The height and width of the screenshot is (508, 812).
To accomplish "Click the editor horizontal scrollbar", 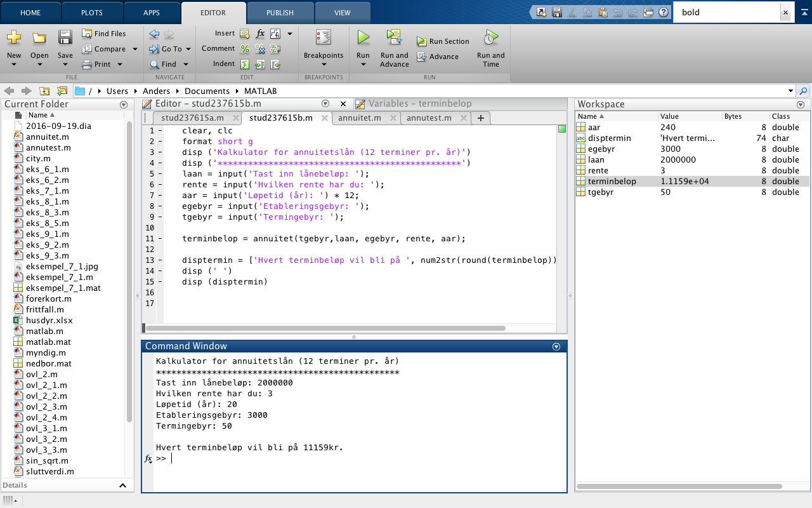I will [325, 328].
